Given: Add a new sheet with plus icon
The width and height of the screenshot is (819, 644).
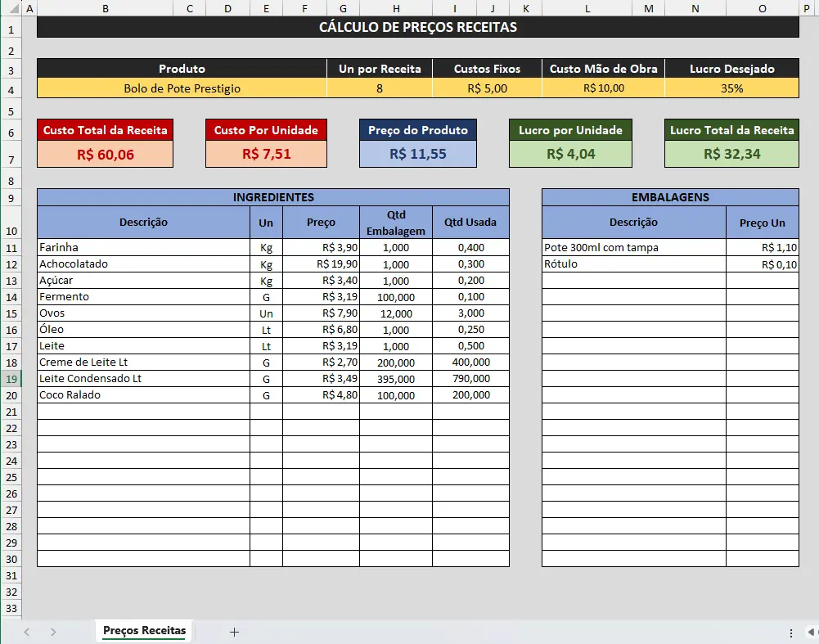Looking at the screenshot, I should (x=234, y=632).
